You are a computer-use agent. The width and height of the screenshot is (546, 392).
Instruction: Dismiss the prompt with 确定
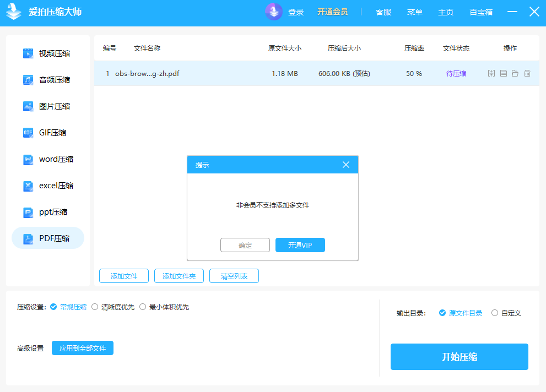tap(245, 245)
